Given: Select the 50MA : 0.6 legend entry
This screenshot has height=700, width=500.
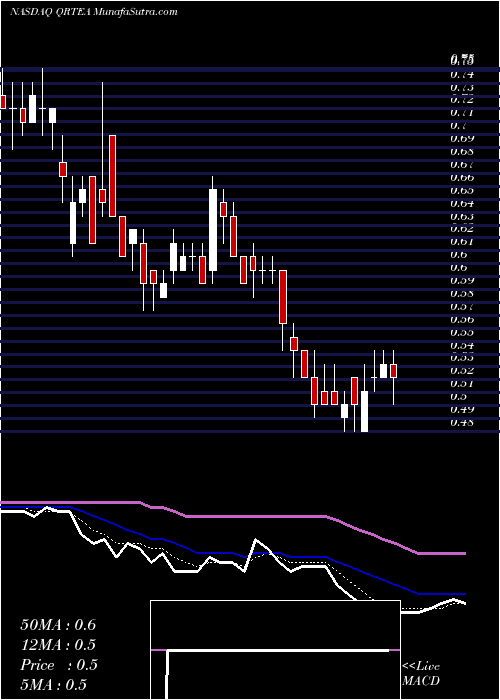Looking at the screenshot, I should click(58, 625).
